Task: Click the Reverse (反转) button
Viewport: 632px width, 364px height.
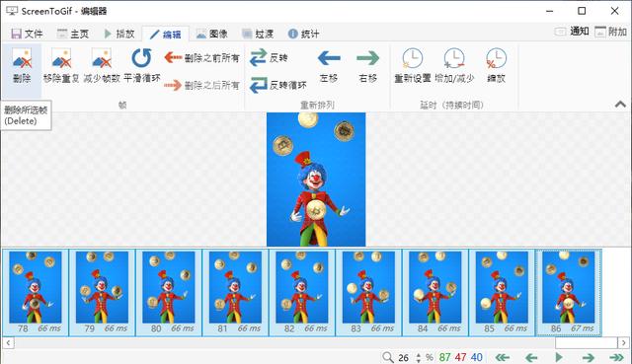Action: pyautogui.click(x=269, y=57)
